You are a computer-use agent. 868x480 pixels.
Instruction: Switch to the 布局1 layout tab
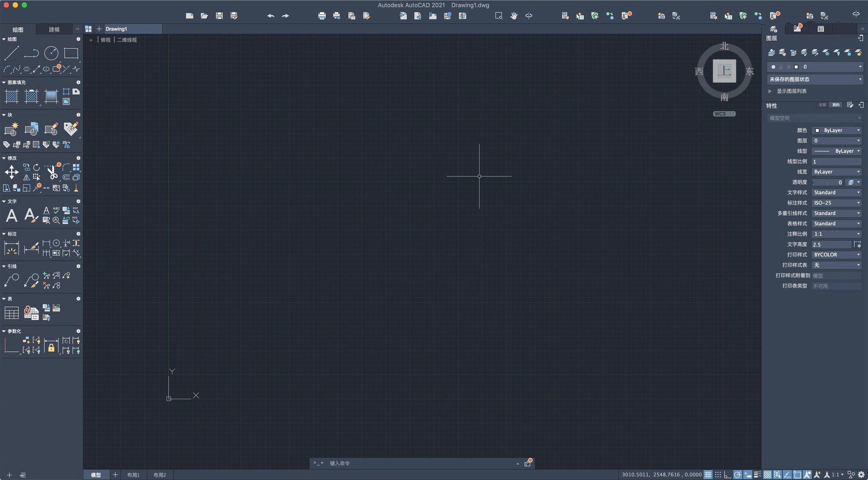coord(133,475)
